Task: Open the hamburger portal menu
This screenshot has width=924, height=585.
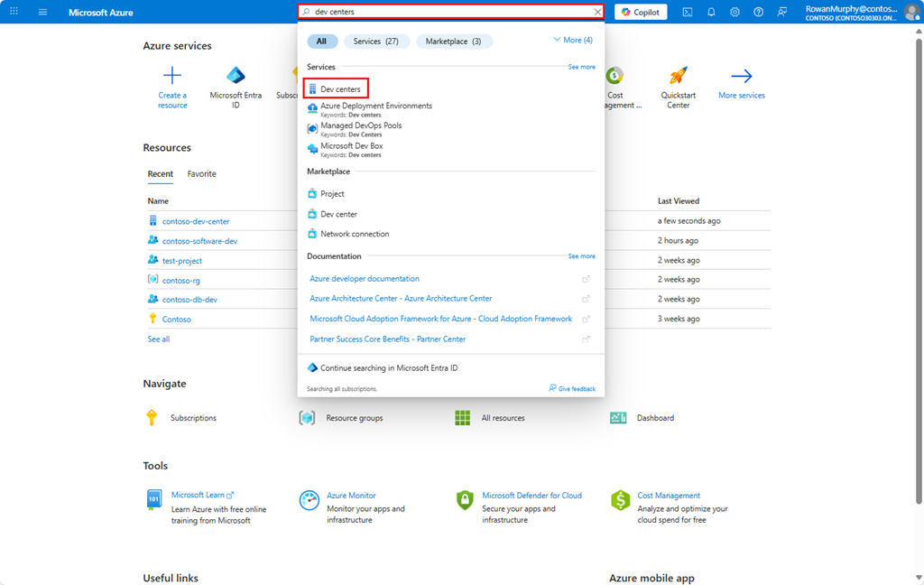Action: pyautogui.click(x=42, y=11)
